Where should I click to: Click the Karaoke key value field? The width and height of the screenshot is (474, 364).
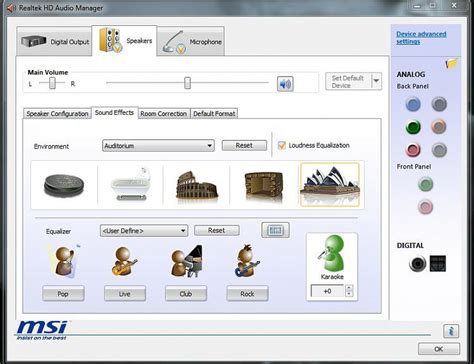[328, 291]
